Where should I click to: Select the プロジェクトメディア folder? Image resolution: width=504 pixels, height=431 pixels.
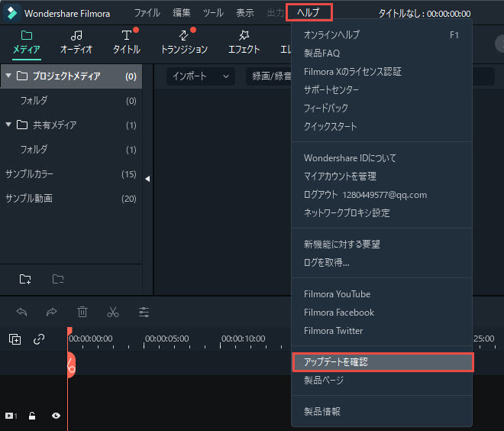click(71, 76)
